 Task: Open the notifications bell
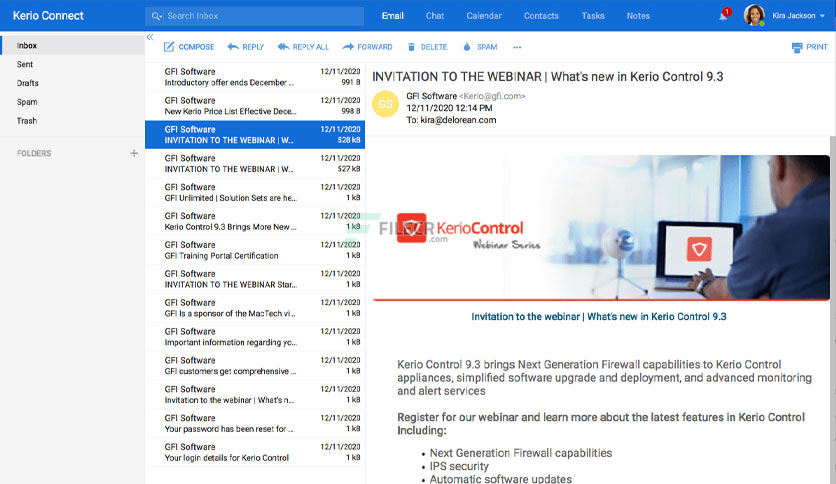tap(723, 15)
